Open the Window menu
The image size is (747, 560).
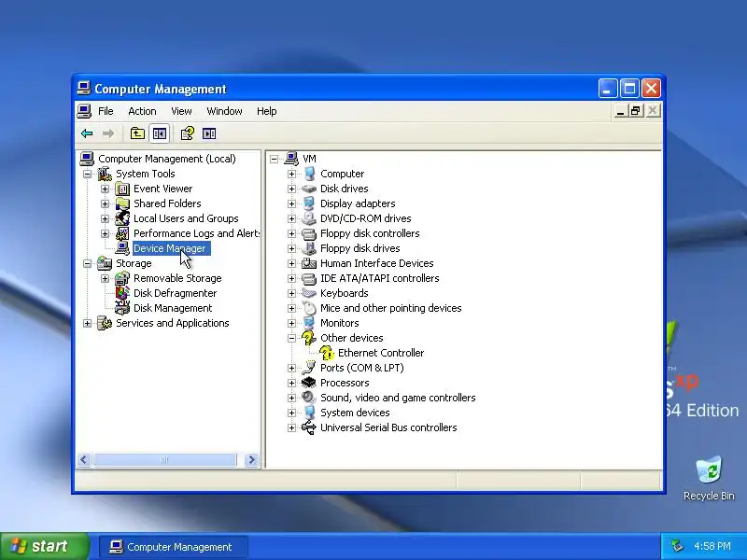pyautogui.click(x=224, y=111)
